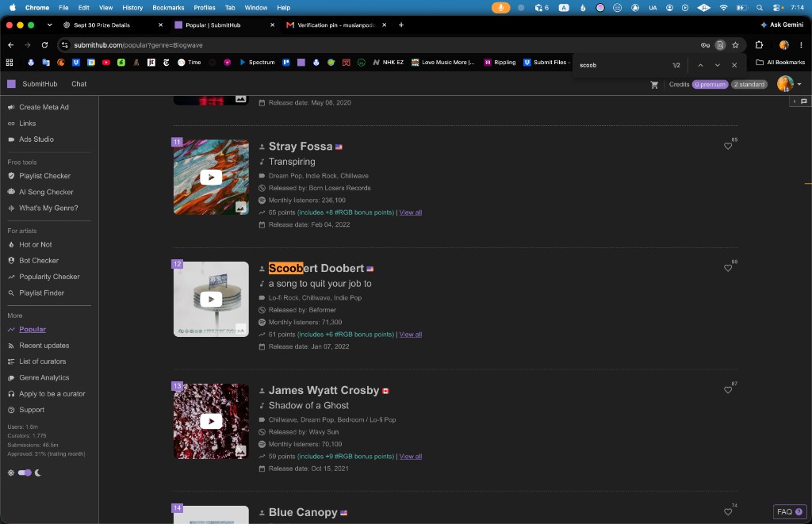
Task: Like the Stray Fossa track with heart icon
Action: point(728,146)
